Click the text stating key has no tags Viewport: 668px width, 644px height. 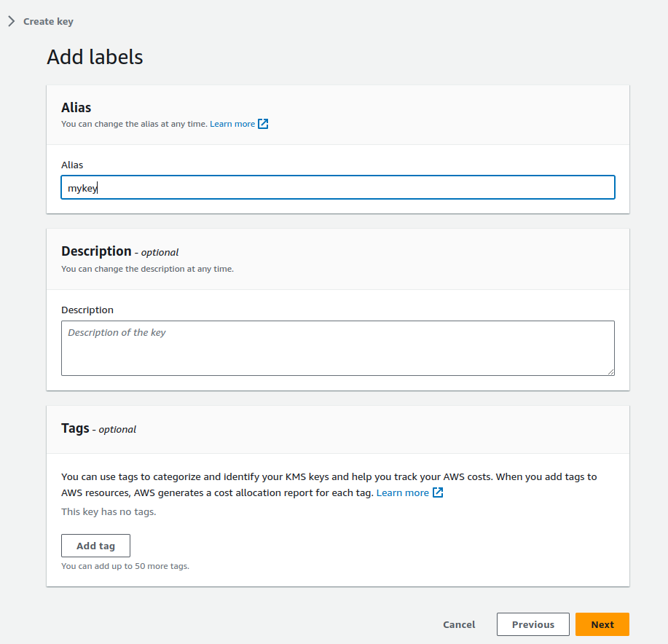tap(108, 511)
